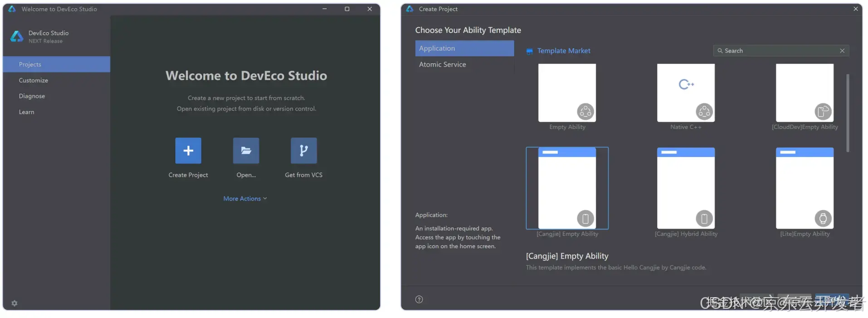Viewport: 868px width, 318px height.
Task: Click the Get from VCS text label
Action: coord(304,175)
